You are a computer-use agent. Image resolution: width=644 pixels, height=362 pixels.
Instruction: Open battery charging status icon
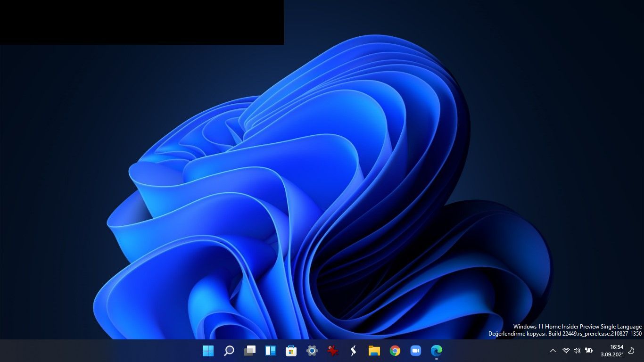click(589, 351)
